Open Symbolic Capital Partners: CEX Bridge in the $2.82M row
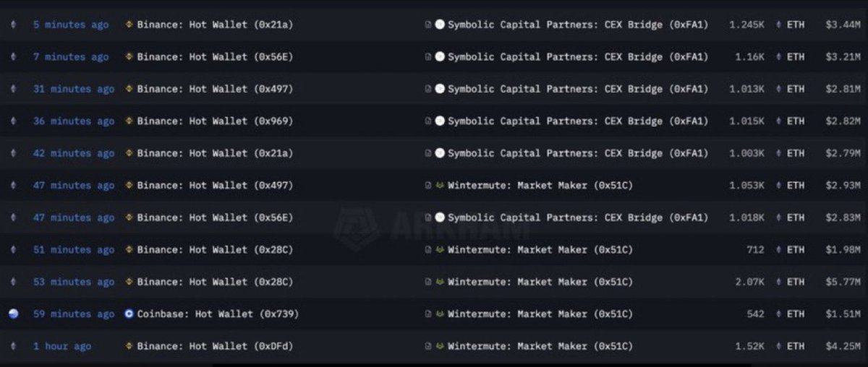The image size is (868, 367). pos(578,121)
